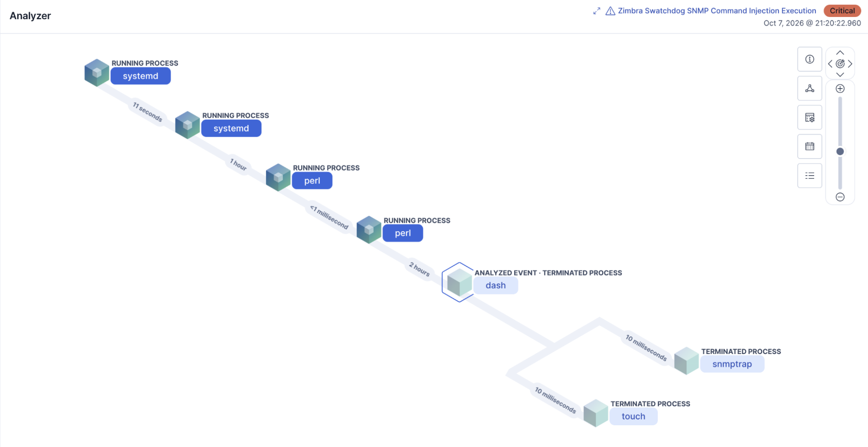Viewport: 868px width, 447px height.
Task: Select the snmptrap terminated process node
Action: [732, 364]
